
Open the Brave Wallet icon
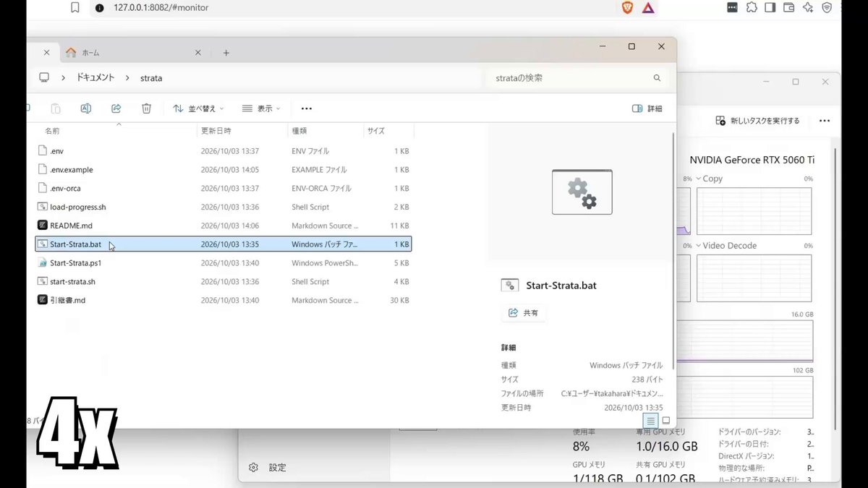(x=789, y=7)
